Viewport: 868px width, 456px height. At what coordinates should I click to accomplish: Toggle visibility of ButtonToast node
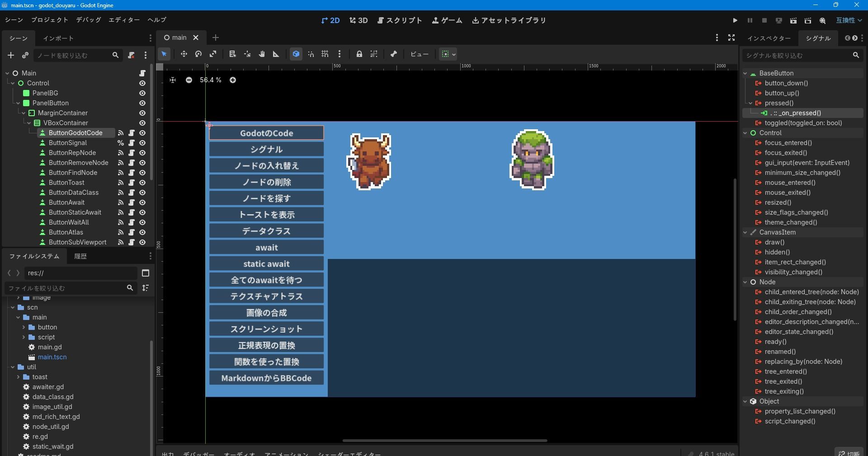point(142,183)
